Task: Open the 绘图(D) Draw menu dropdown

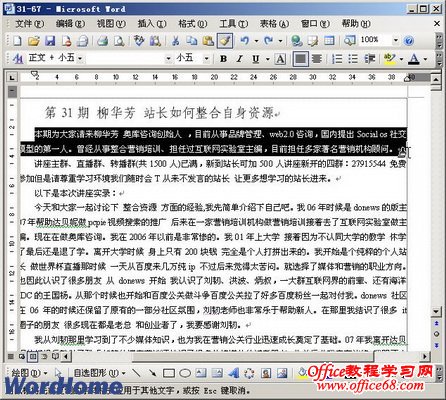Action: 29,373
